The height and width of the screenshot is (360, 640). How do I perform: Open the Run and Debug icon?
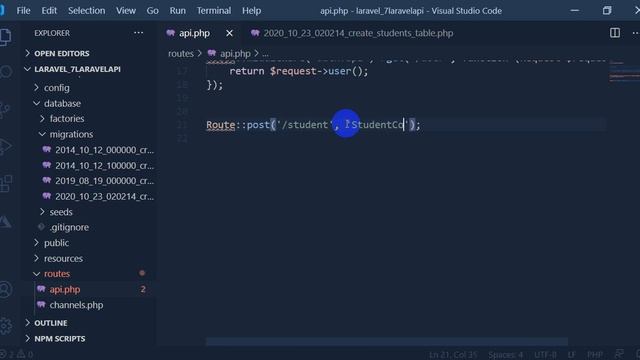[5, 147]
